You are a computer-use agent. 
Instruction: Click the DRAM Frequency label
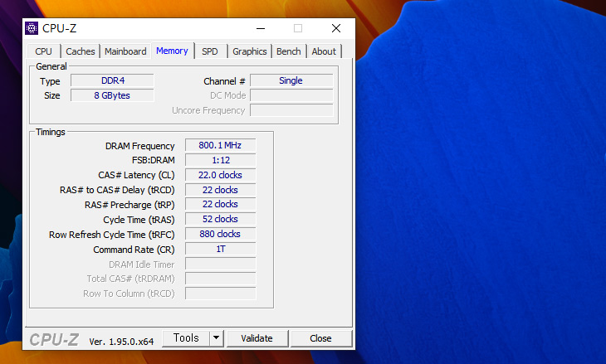coord(140,146)
